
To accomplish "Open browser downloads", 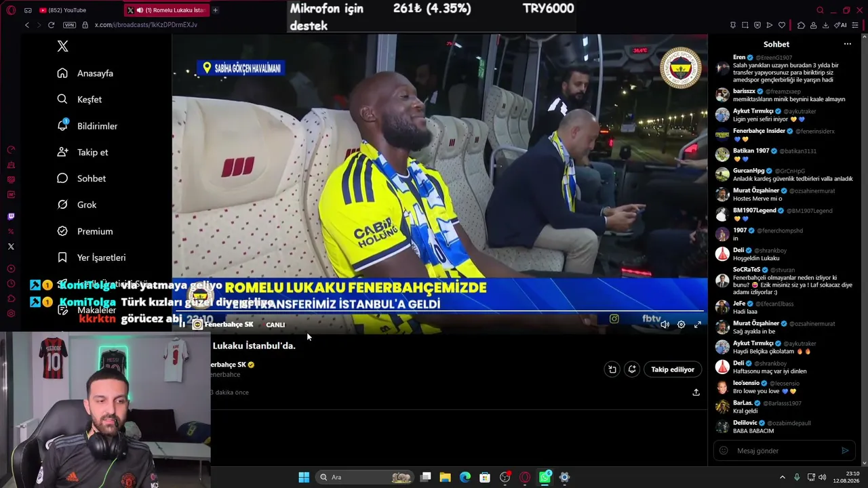I will pyautogui.click(x=825, y=25).
